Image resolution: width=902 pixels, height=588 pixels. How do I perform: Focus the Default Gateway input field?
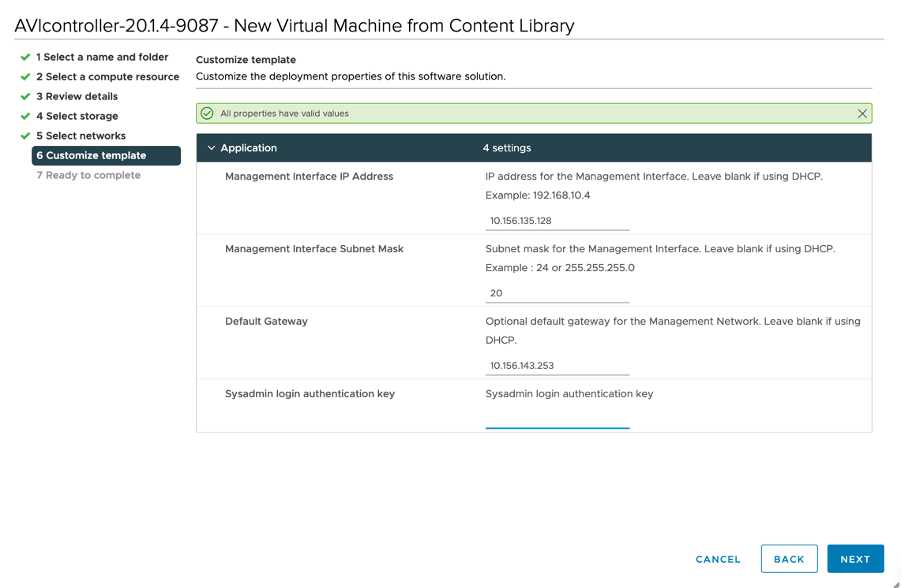tap(557, 365)
